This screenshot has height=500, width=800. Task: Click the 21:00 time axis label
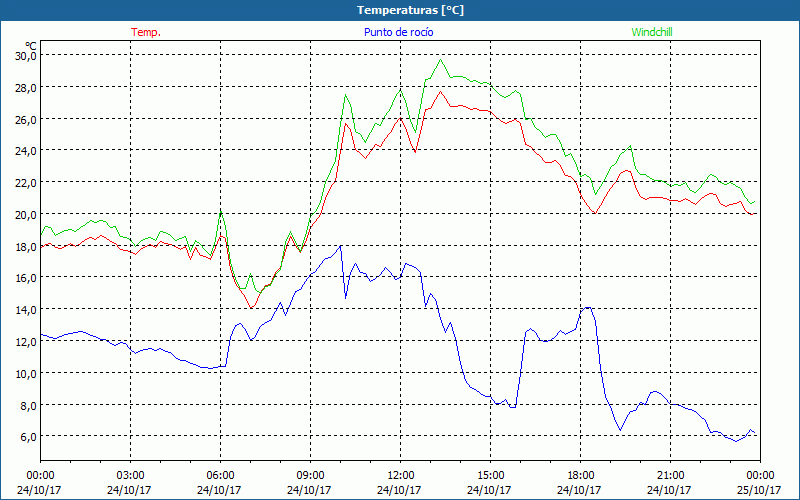click(670, 476)
